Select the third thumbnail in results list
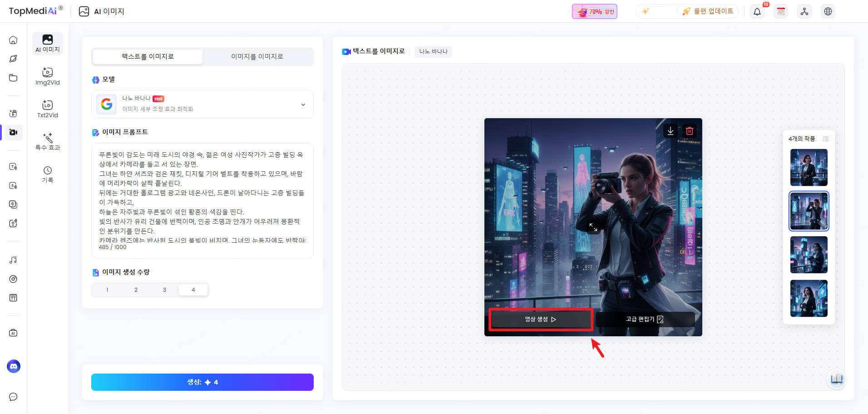 click(x=809, y=254)
